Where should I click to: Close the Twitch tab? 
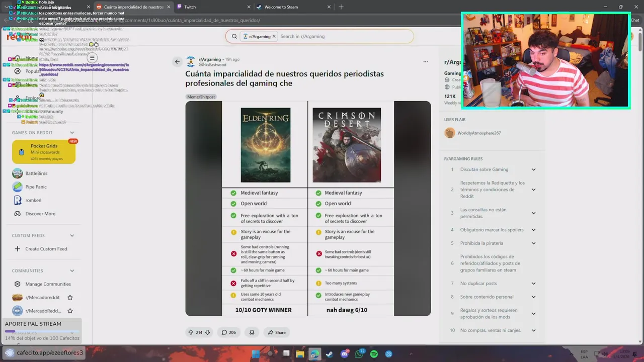click(x=249, y=7)
